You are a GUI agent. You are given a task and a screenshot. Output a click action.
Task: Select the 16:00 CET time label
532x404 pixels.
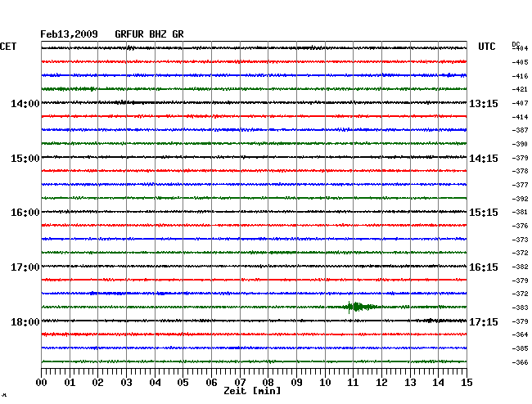pyautogui.click(x=25, y=213)
